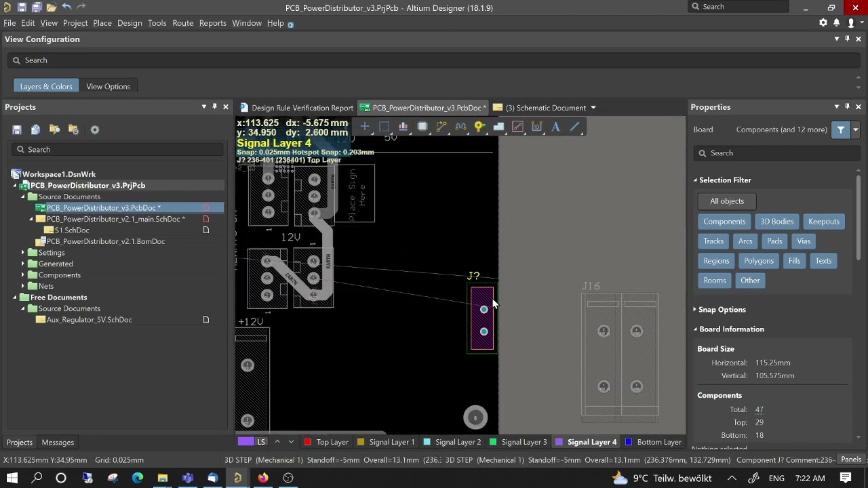Collapse Source Documents folder under PCB_PowerDistributor_v3
Screen dimensions: 868x488
pyautogui.click(x=23, y=197)
